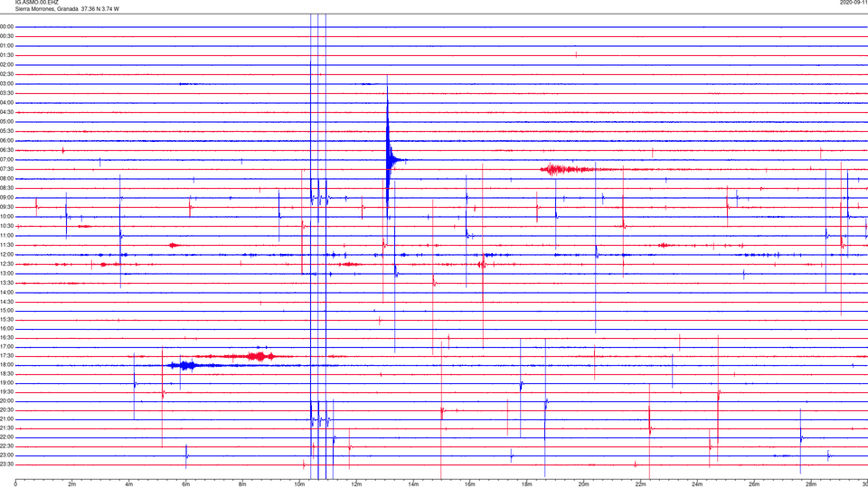The width and height of the screenshot is (868, 488).
Task: Click the 12m minute axis label
Action: click(356, 484)
